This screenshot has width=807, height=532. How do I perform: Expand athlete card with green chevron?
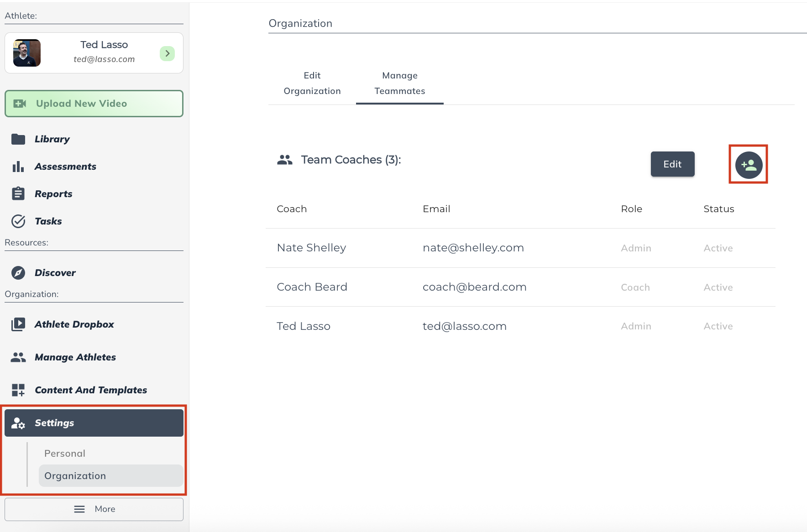(x=167, y=53)
